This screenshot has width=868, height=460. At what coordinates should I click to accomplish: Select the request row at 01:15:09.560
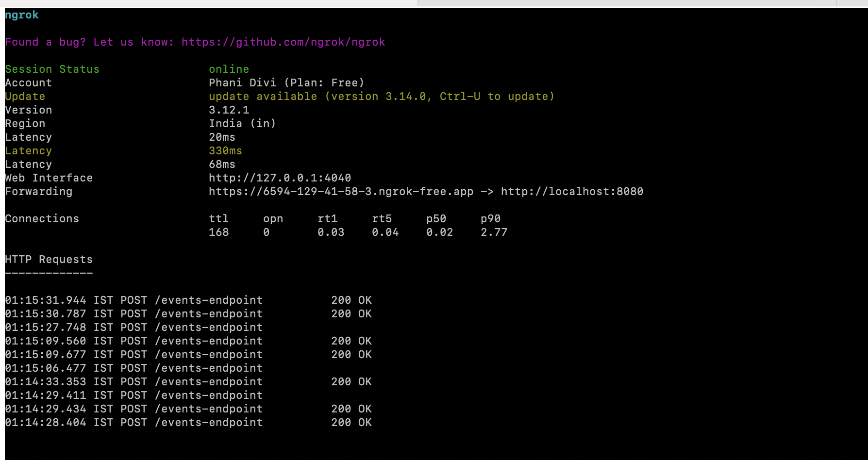188,341
